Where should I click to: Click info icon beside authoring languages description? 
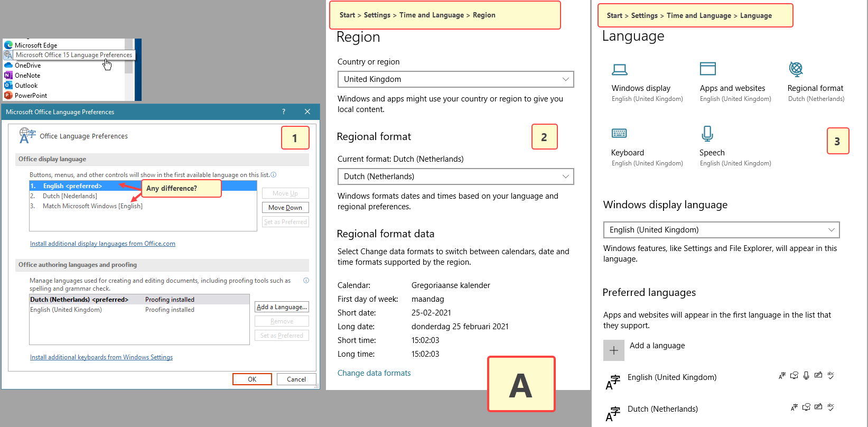(306, 281)
